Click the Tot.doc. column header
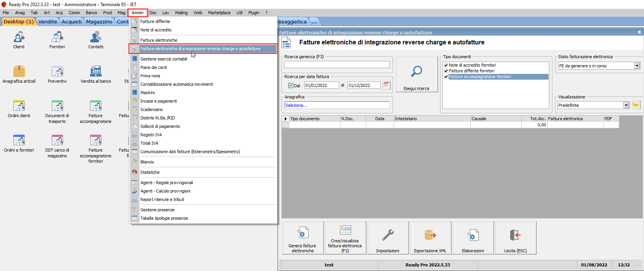 coord(534,119)
